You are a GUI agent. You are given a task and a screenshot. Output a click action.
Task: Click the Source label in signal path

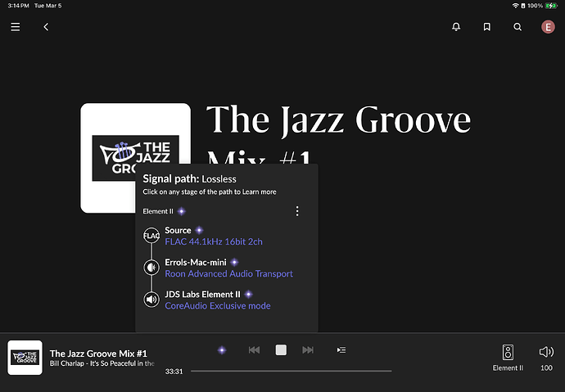pyautogui.click(x=178, y=231)
